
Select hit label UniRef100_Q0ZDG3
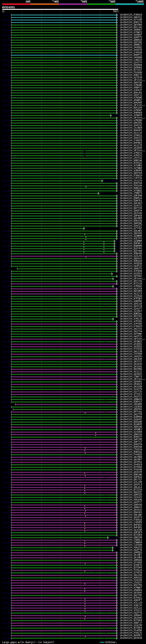tap(131, 273)
